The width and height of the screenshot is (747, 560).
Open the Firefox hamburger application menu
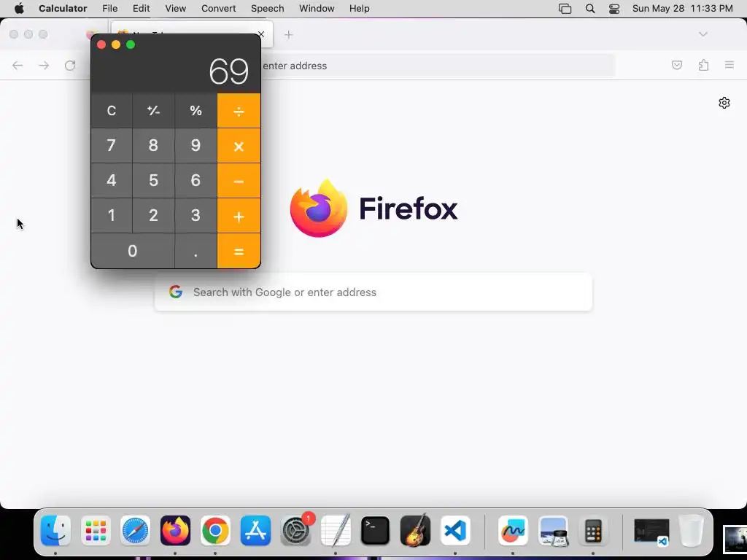pyautogui.click(x=729, y=65)
